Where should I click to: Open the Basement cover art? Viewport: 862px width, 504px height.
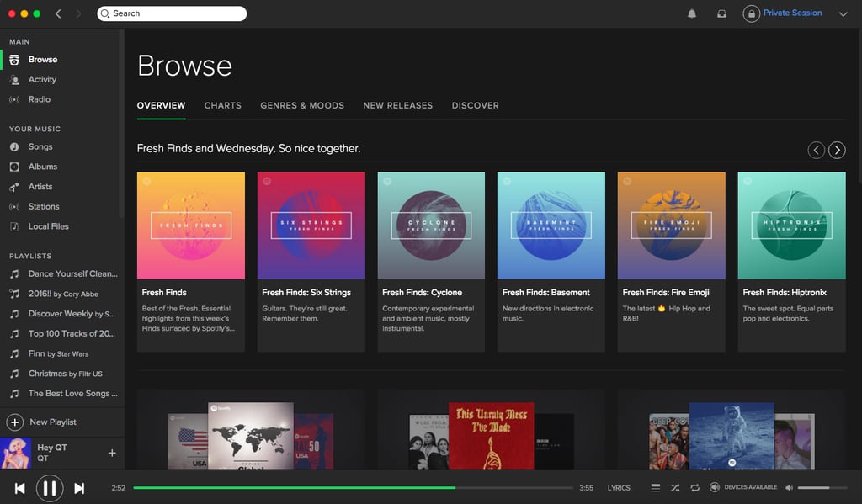point(551,225)
